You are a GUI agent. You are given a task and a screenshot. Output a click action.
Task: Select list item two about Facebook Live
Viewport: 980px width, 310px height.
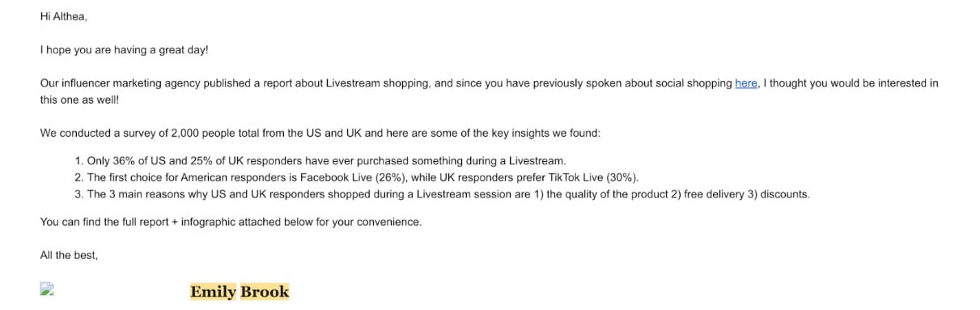pyautogui.click(x=357, y=177)
